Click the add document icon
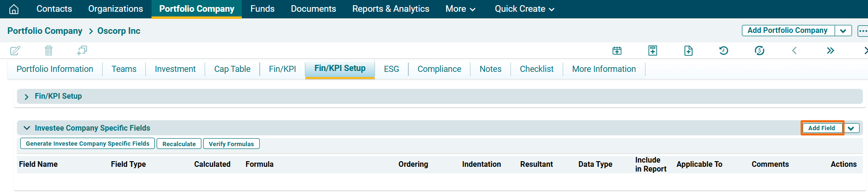The image size is (868, 195). [x=688, y=50]
